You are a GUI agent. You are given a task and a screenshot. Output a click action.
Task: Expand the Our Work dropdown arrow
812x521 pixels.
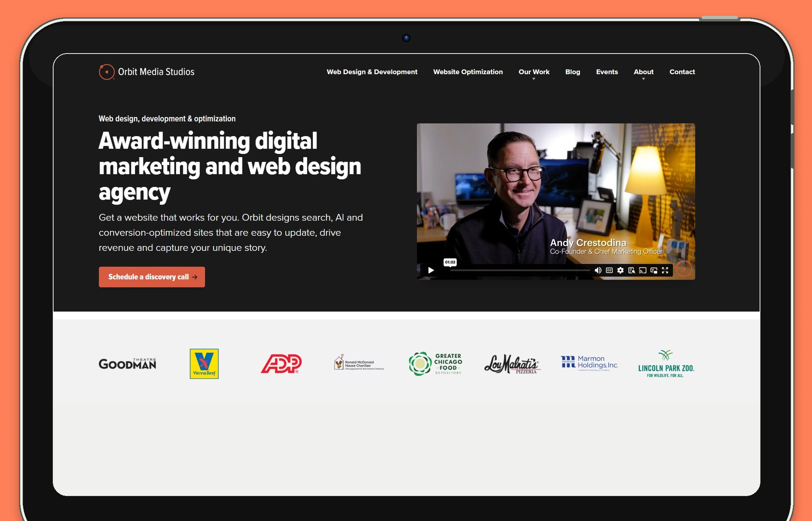pyautogui.click(x=534, y=79)
